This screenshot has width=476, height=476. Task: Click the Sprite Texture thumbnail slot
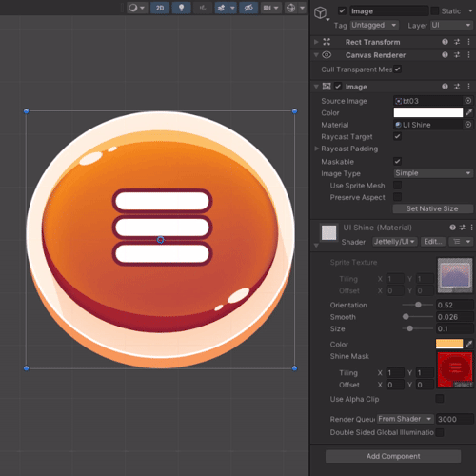[455, 276]
